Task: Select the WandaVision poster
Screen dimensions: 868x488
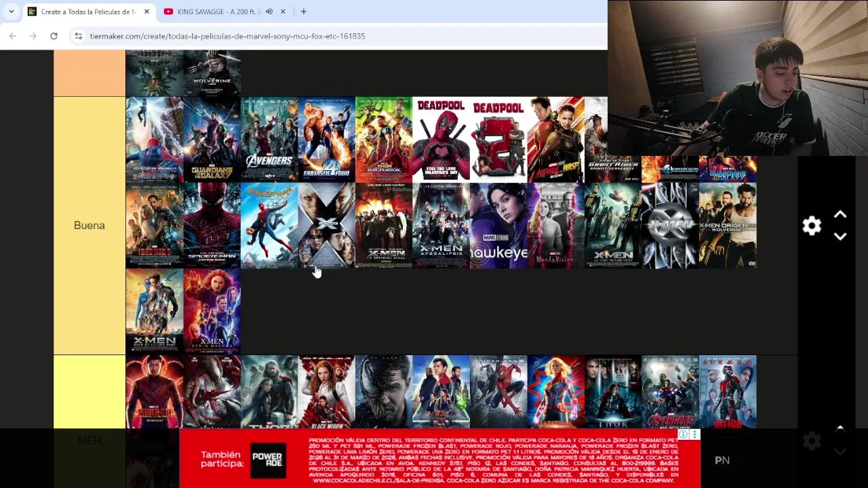Action: (x=555, y=226)
